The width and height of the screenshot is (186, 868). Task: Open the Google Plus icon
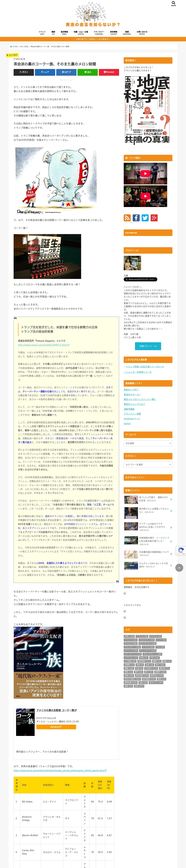(154, 218)
